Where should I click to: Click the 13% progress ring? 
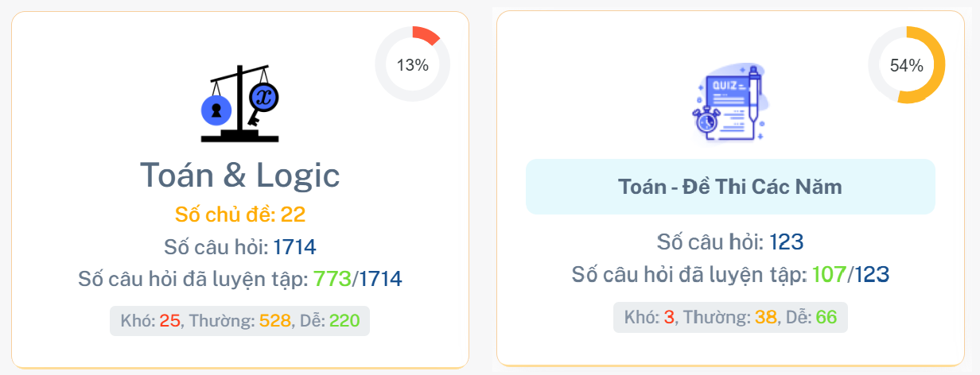(x=412, y=65)
